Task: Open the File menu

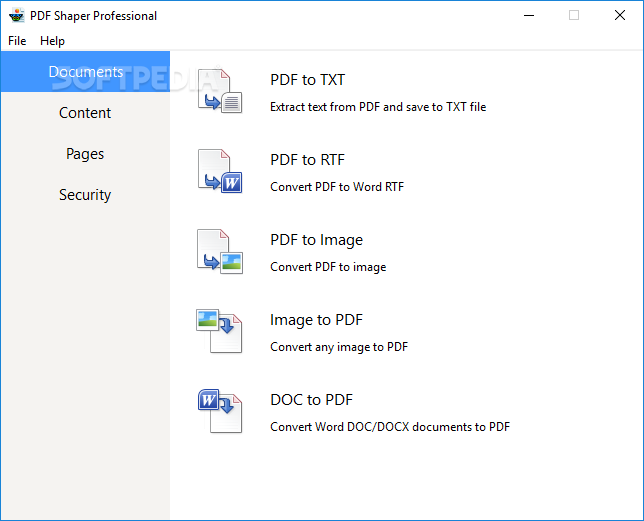Action: pos(17,41)
